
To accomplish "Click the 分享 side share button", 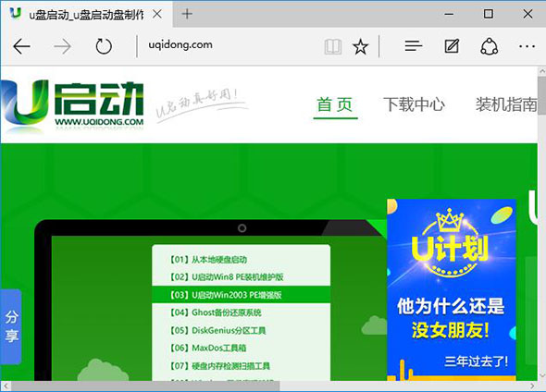I will pos(11,326).
